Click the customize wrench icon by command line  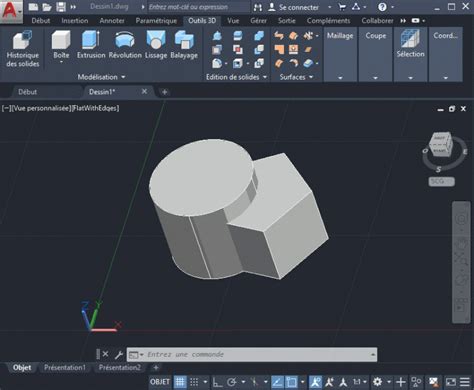point(119,355)
